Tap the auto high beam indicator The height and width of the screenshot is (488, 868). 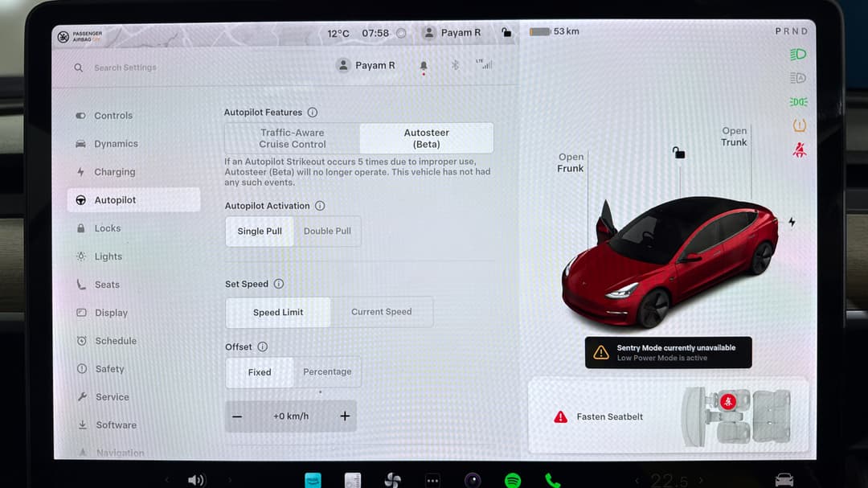[x=798, y=78]
